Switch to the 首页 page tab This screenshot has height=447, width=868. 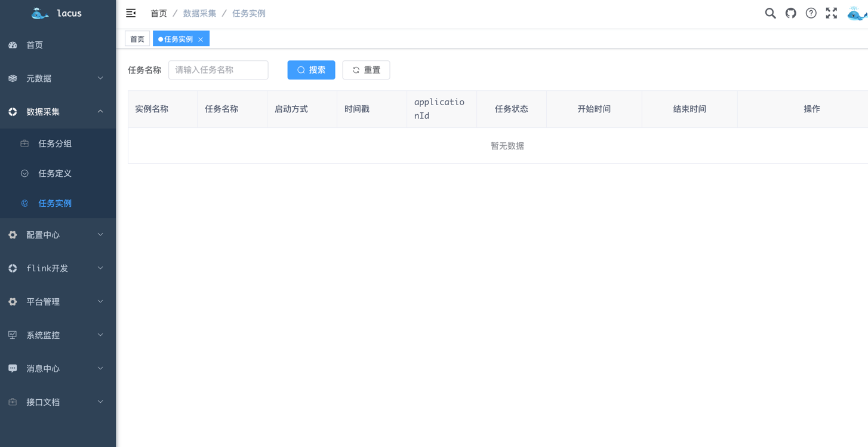pos(137,39)
